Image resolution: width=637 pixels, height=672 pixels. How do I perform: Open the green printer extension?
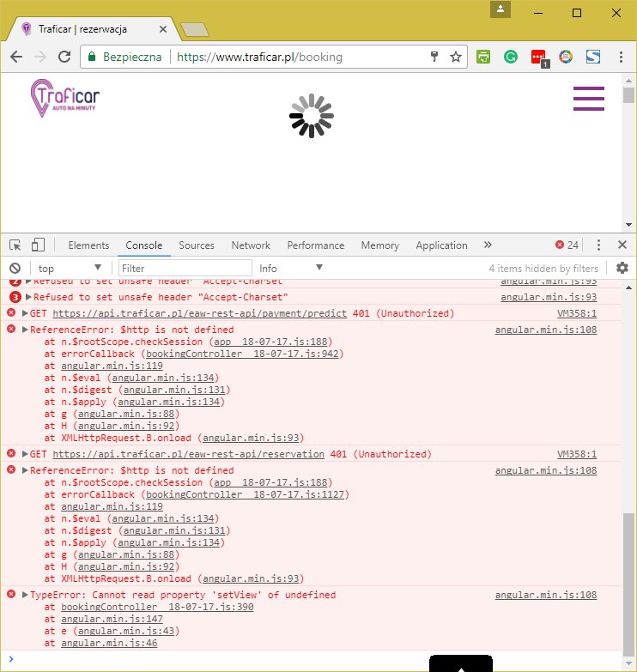click(483, 57)
